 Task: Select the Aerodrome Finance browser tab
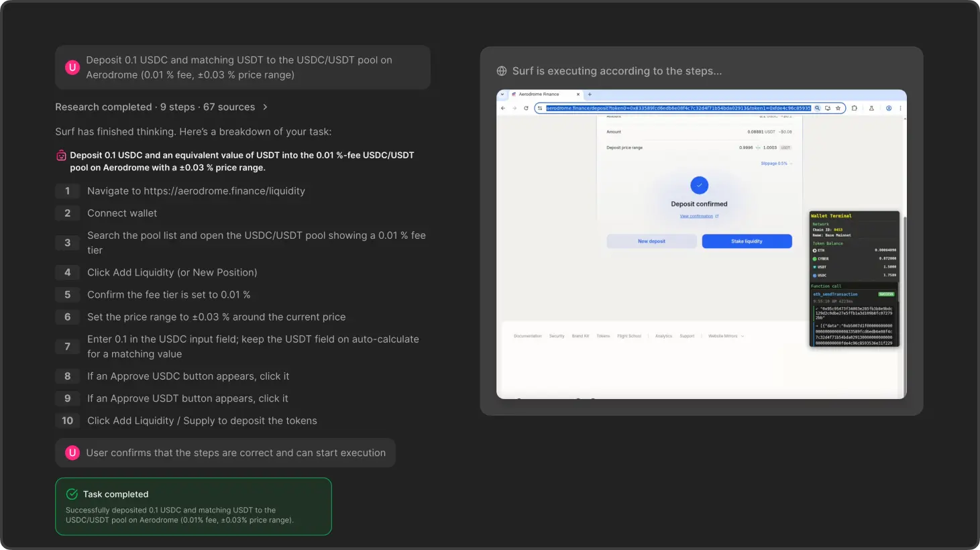pyautogui.click(x=539, y=95)
